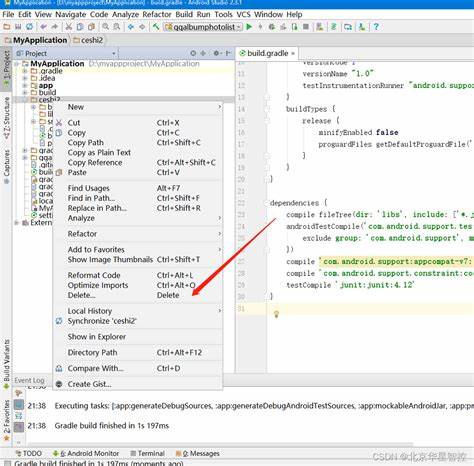
Task: Toggle the Structure side tool window
Action: [x=6, y=118]
